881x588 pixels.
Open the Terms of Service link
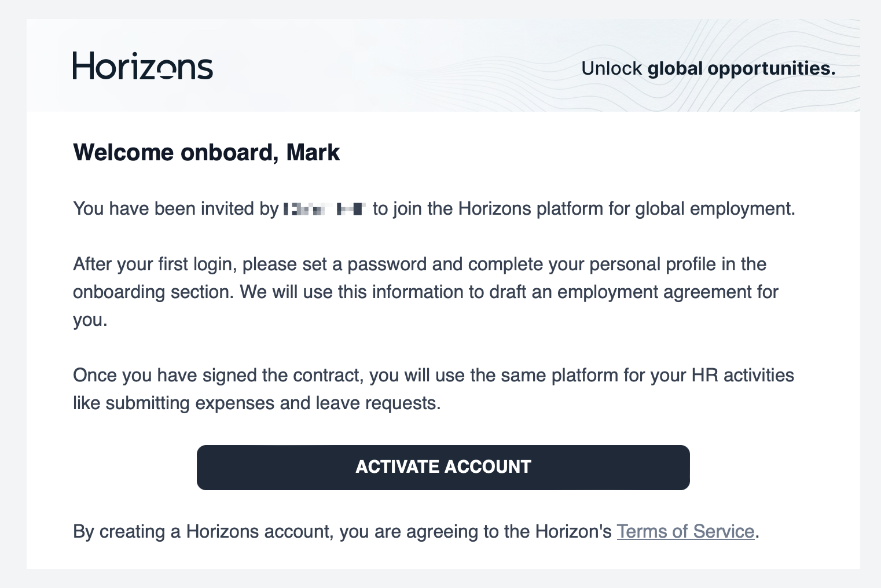[x=685, y=531]
